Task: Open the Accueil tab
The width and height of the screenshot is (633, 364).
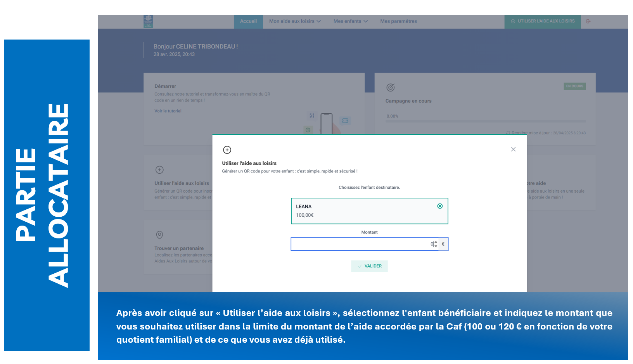Action: tap(248, 21)
